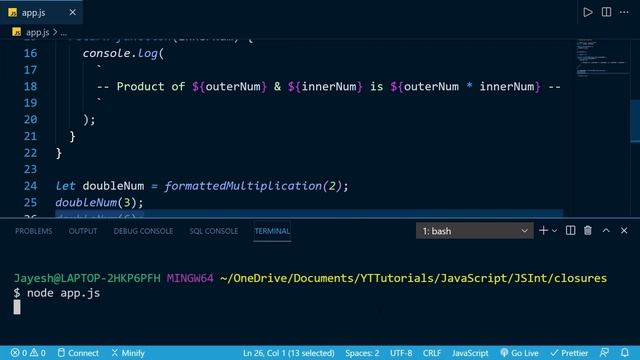Create a new terminal with the plus icon
Image resolution: width=640 pixels, height=360 pixels.
pyautogui.click(x=543, y=231)
